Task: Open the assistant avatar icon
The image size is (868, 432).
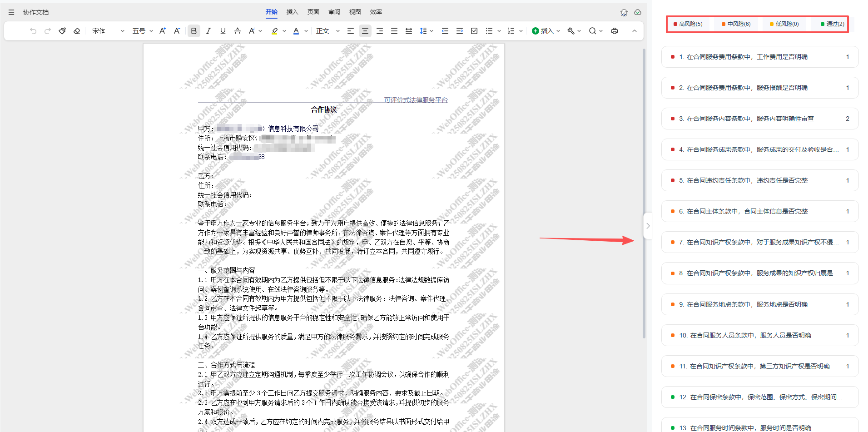Action: click(x=624, y=12)
